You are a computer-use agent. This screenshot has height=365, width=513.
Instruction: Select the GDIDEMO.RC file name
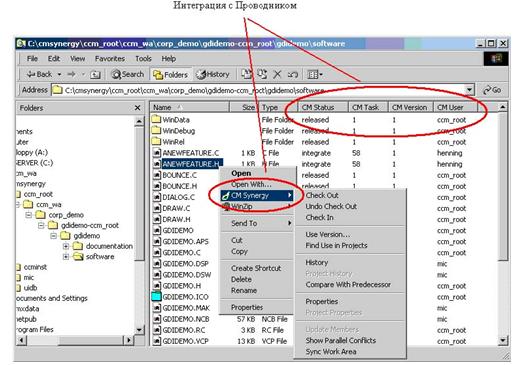pos(184,330)
